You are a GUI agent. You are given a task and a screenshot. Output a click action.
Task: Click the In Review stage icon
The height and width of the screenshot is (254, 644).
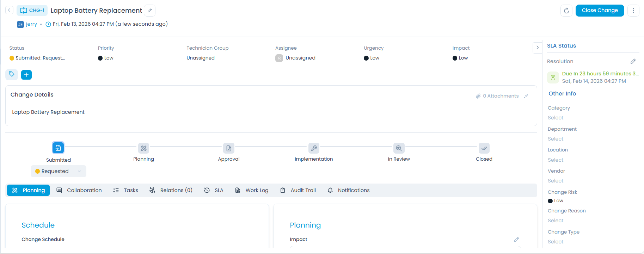pos(399,148)
